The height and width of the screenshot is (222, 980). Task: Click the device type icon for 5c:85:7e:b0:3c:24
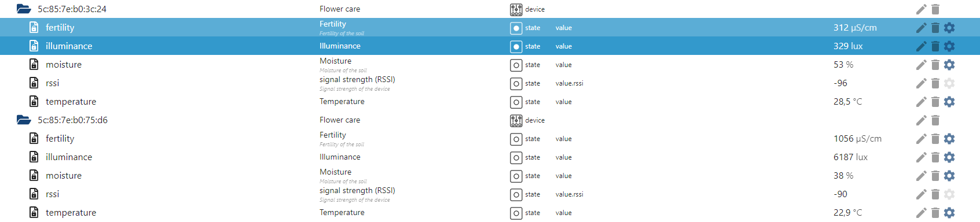(x=516, y=9)
